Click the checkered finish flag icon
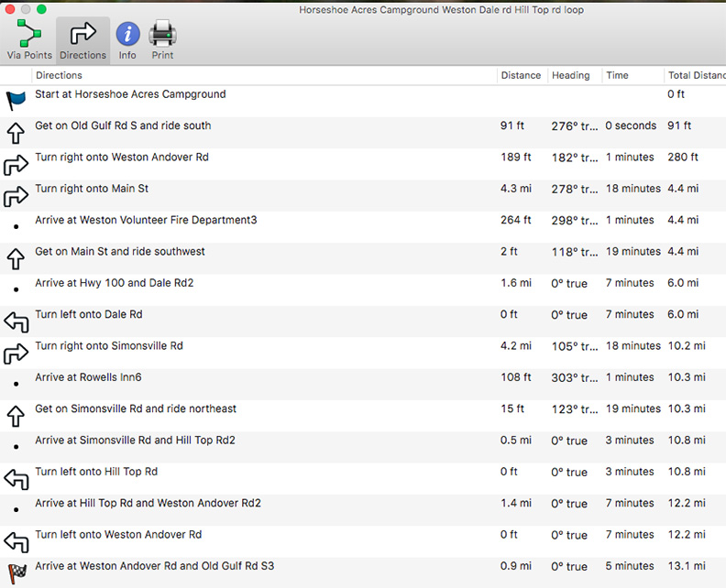This screenshot has height=588, width=726. point(16,572)
